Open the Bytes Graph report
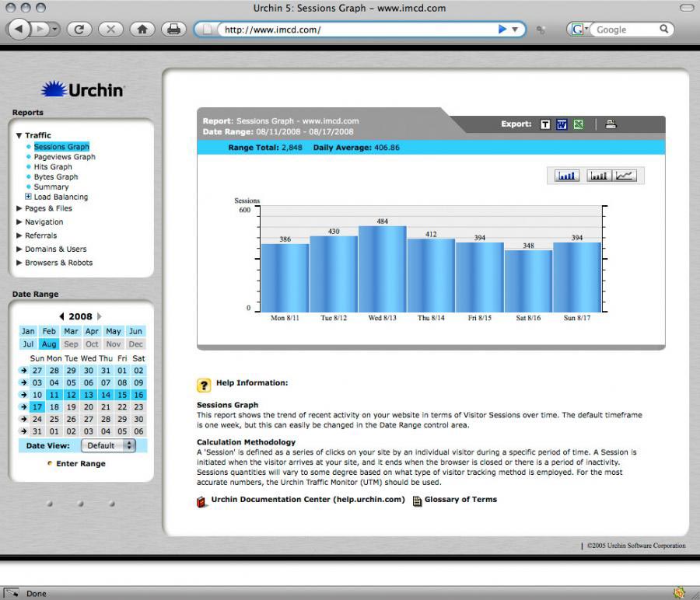 click(56, 176)
